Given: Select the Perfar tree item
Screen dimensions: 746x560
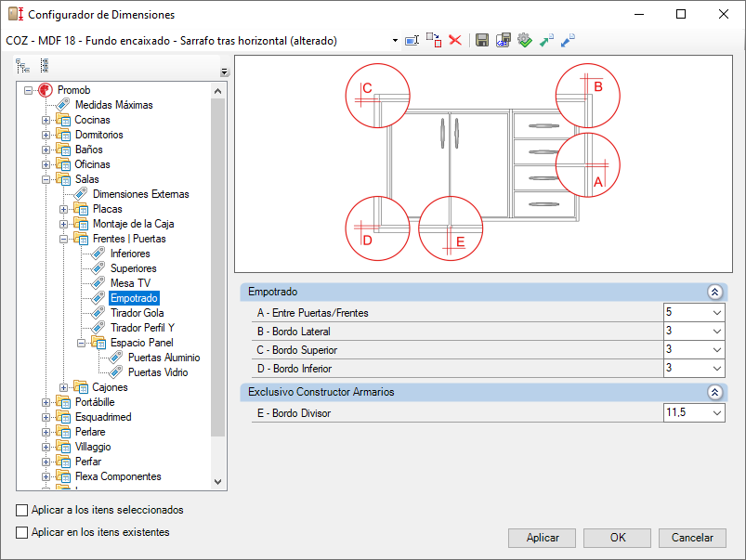Looking at the screenshot, I should 88,462.
